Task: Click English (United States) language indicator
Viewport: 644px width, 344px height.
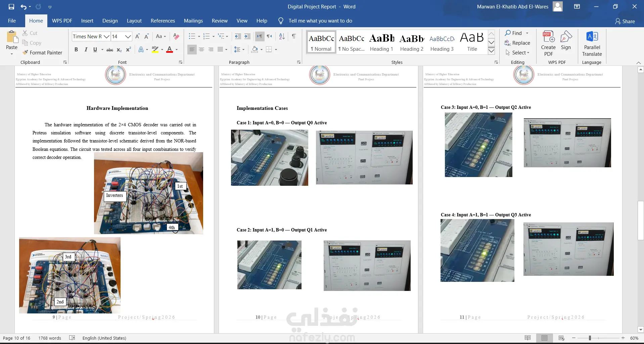Action: click(104, 338)
